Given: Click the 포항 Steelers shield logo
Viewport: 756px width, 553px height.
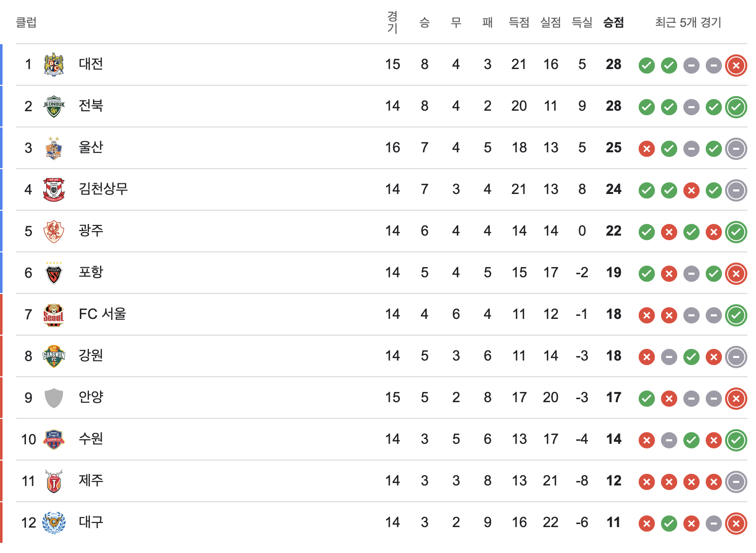Looking at the screenshot, I should point(54,273).
